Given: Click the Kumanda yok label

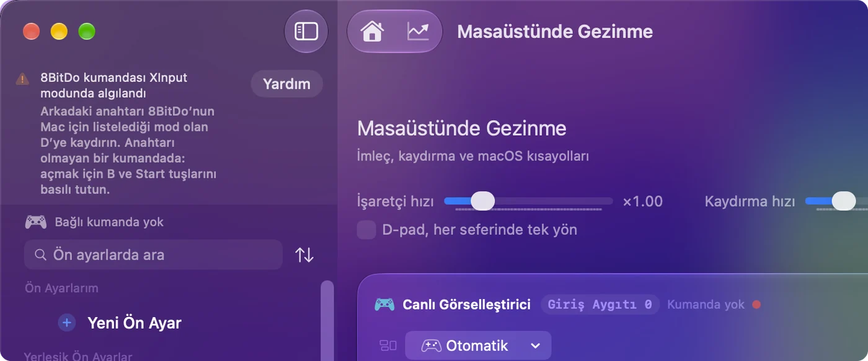Looking at the screenshot, I should click(x=706, y=305).
